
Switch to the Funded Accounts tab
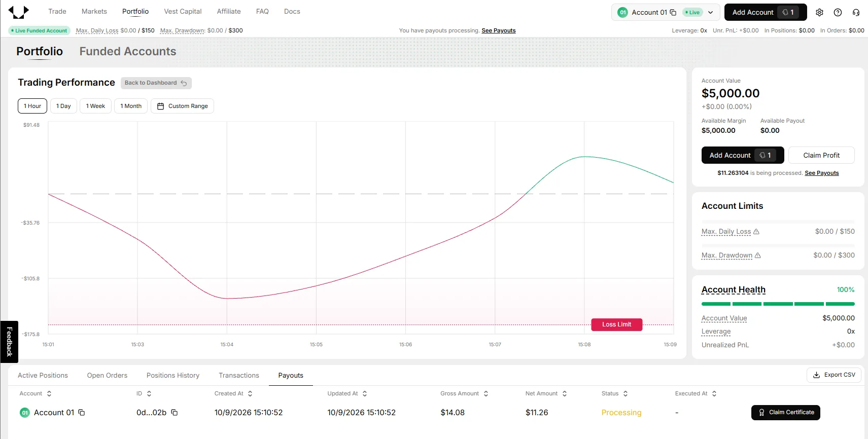(128, 51)
